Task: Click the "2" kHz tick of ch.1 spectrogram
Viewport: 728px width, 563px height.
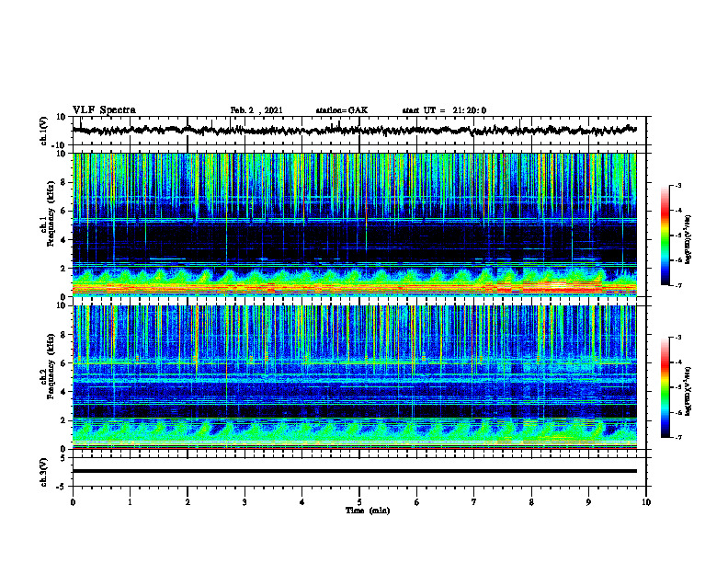Action: click(63, 268)
